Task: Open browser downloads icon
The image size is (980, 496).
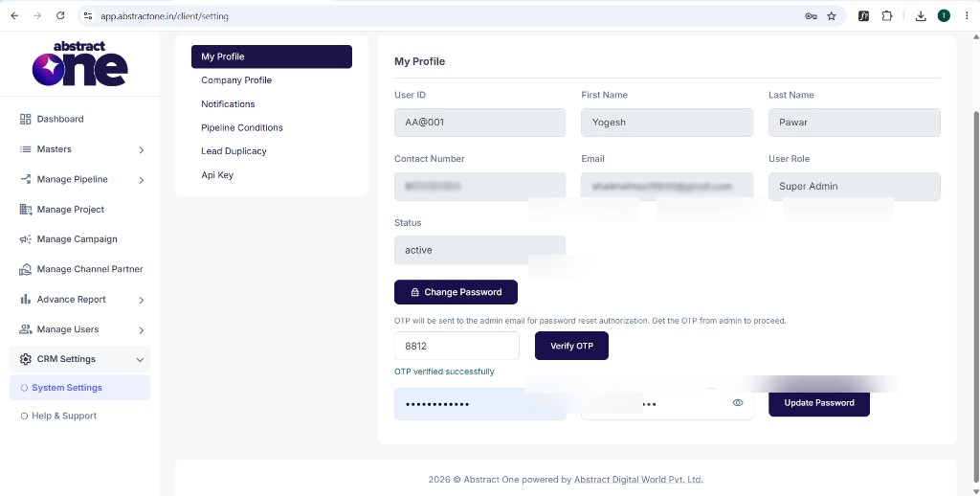Action: pos(921,16)
